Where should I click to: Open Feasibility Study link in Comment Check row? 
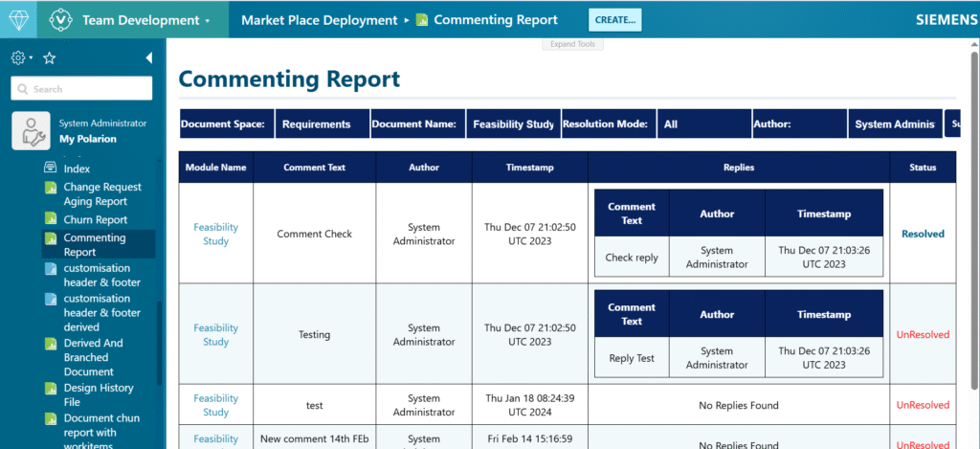215,235
